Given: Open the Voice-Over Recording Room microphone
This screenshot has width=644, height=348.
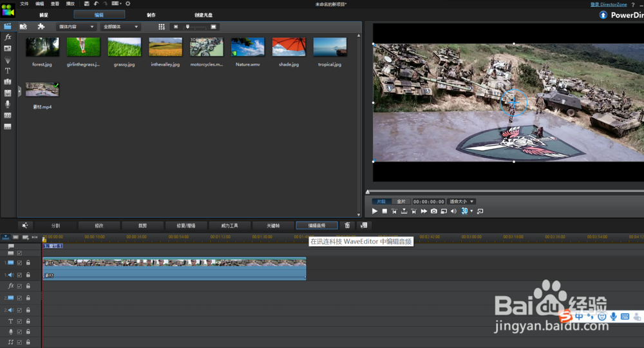Looking at the screenshot, I should (7, 104).
